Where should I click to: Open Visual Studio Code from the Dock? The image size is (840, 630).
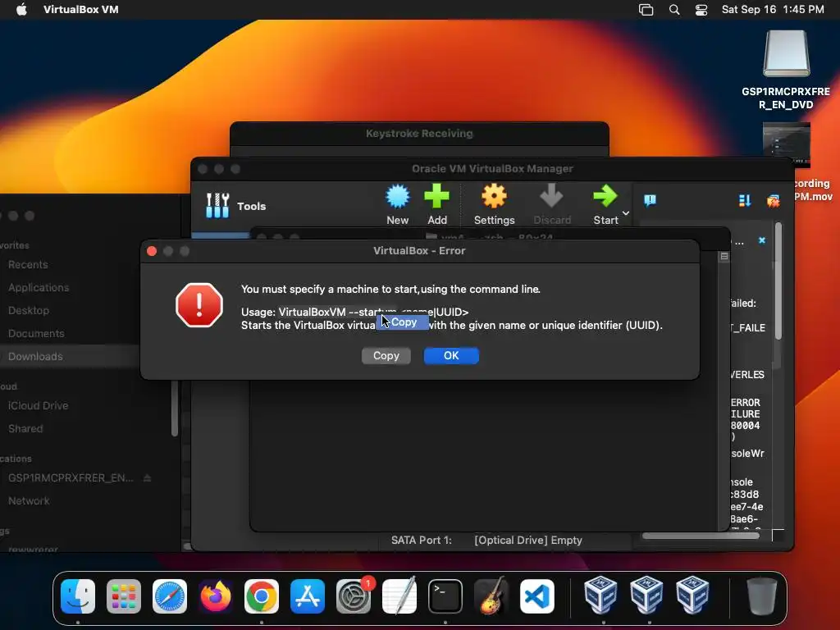pos(536,596)
